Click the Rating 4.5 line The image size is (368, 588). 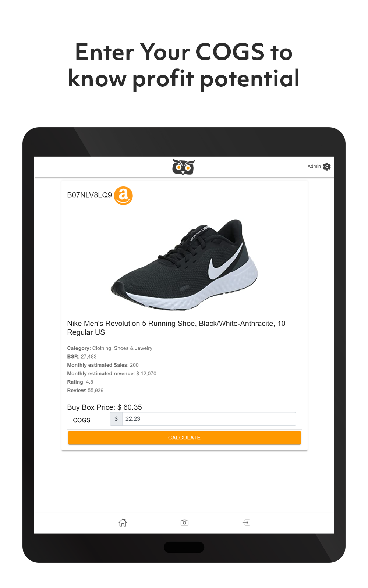click(x=80, y=382)
